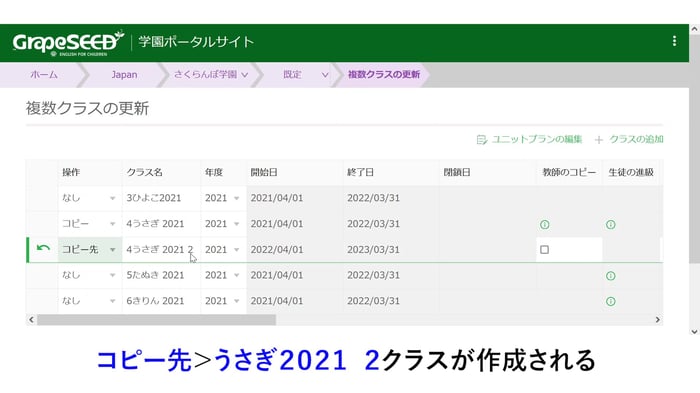
Task: Click start date 2022/04/01
Action: (x=277, y=250)
